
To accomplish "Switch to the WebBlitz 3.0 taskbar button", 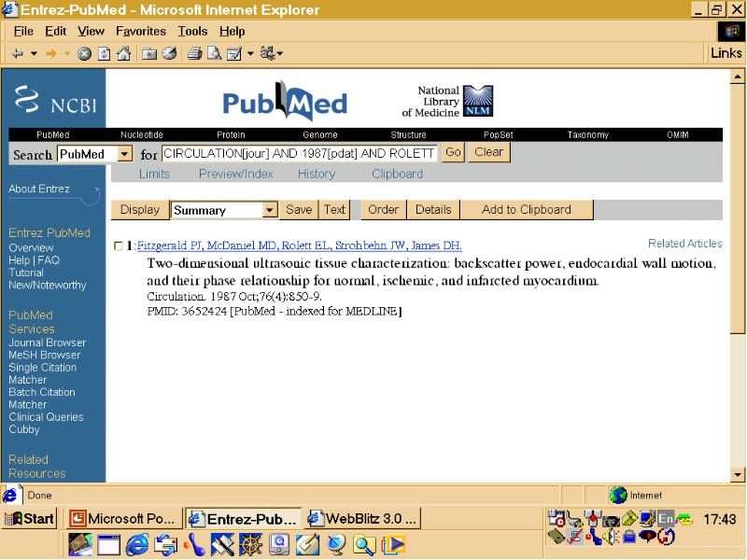I will [363, 519].
